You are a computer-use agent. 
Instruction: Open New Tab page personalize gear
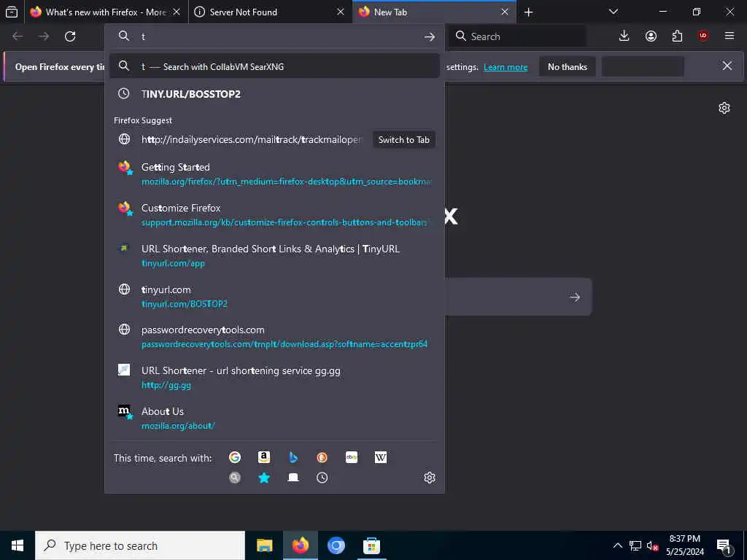(x=724, y=108)
